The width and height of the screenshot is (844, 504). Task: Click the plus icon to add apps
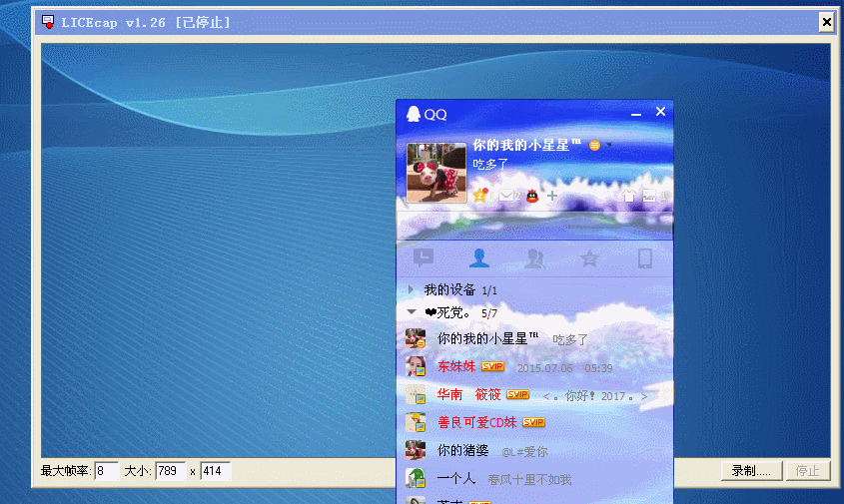[x=552, y=196]
